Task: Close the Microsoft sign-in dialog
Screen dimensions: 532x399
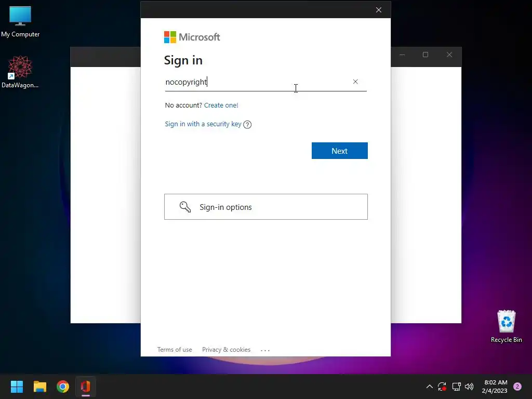Action: click(379, 10)
